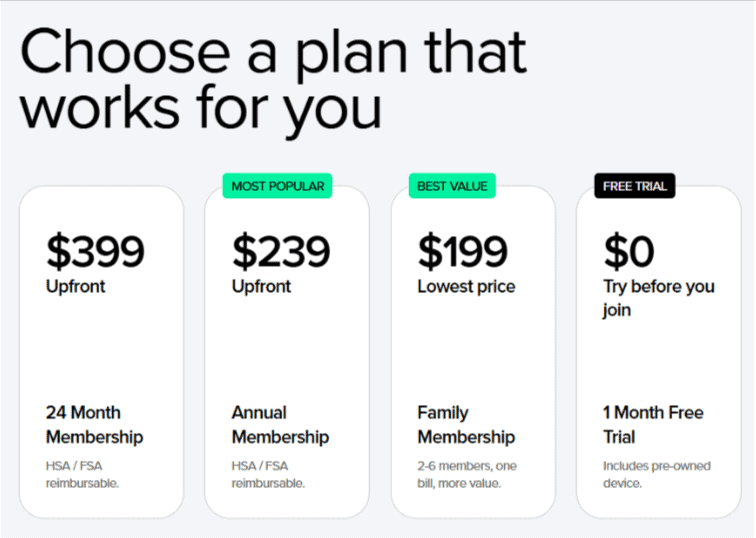Click the $239 price text
Screen dimensions: 756x538
tap(281, 251)
